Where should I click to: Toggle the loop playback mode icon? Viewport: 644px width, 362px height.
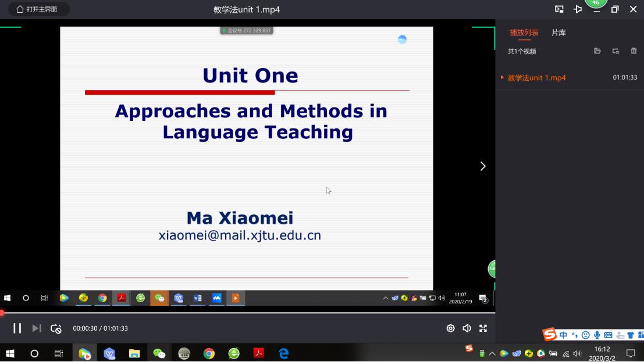click(x=56, y=329)
